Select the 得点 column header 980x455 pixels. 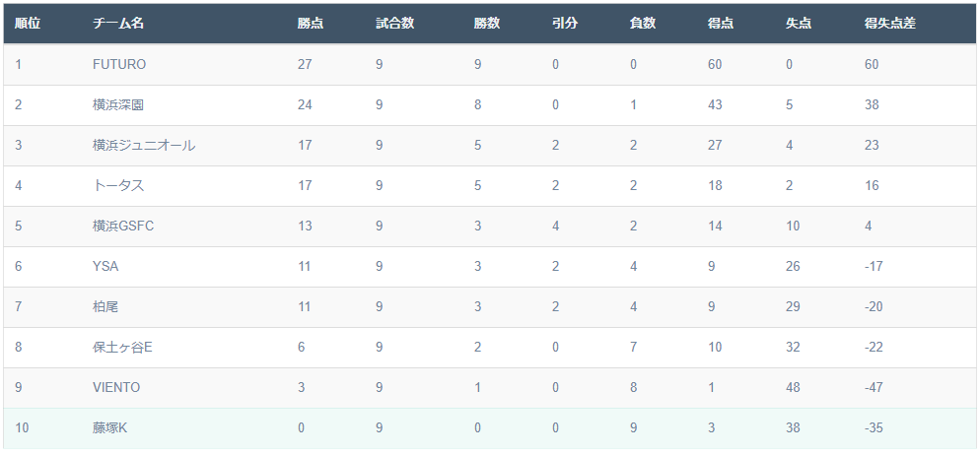(x=721, y=23)
